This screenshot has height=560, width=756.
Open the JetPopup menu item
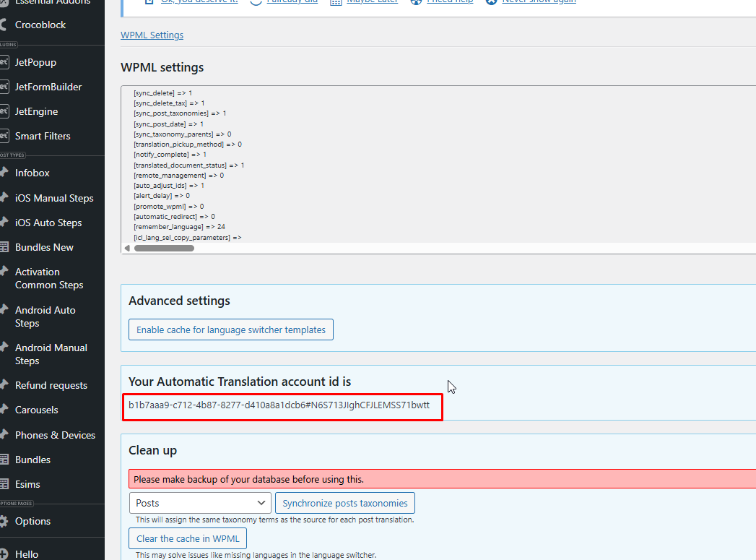(35, 62)
